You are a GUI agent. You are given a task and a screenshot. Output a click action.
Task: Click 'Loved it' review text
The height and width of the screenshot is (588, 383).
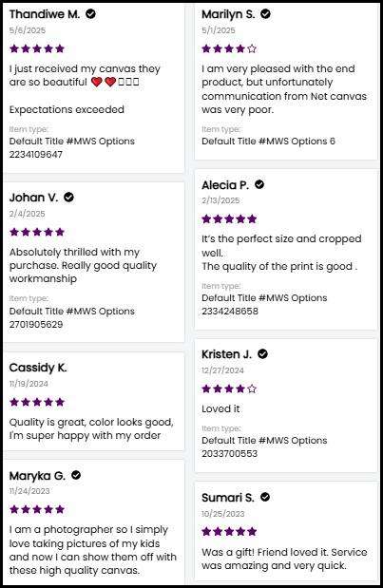point(220,408)
